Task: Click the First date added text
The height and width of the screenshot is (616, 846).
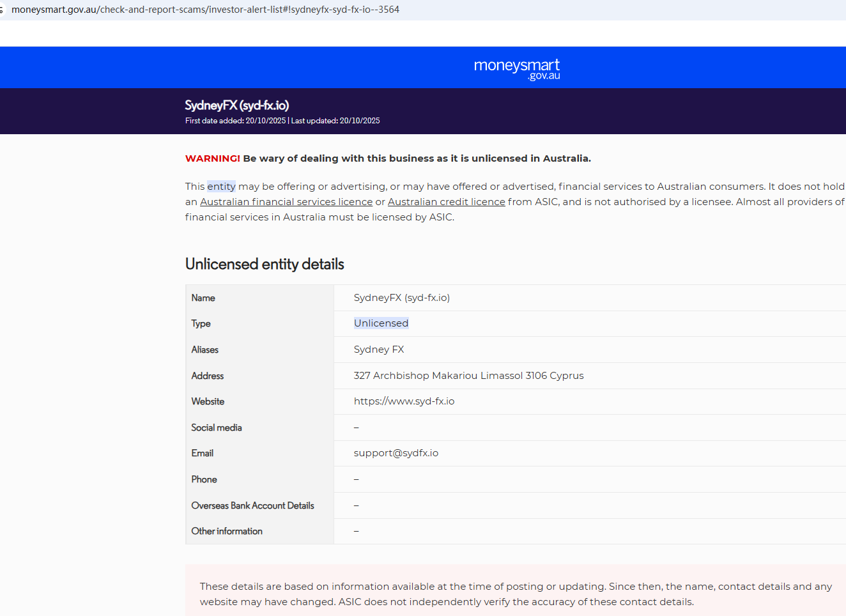Action: pyautogui.click(x=235, y=121)
